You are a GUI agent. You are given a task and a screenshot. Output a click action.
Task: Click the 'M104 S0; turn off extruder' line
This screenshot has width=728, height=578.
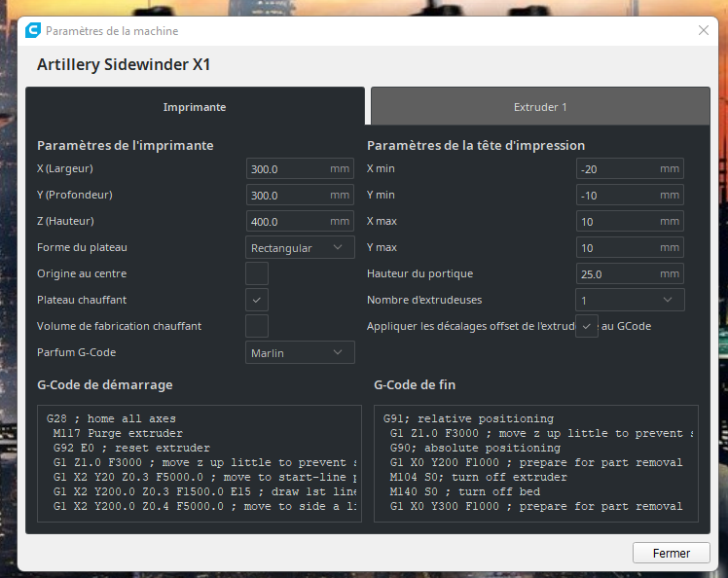[479, 477]
